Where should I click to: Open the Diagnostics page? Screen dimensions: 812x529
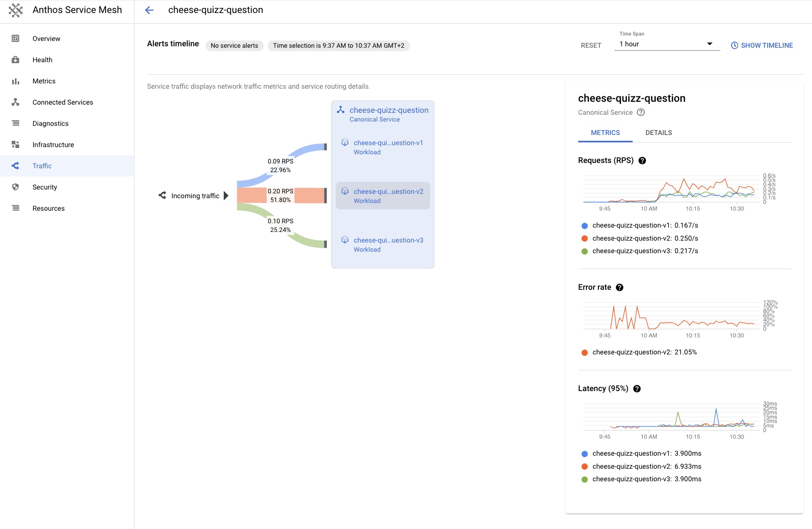(x=67, y=123)
